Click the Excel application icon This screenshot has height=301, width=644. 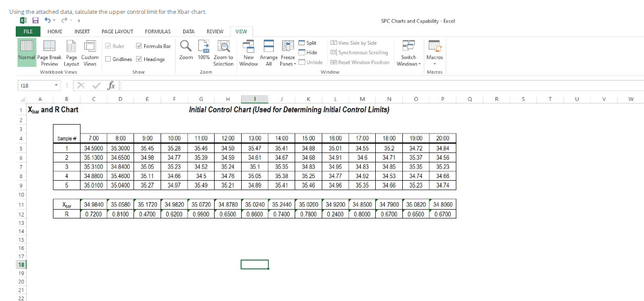click(24, 20)
